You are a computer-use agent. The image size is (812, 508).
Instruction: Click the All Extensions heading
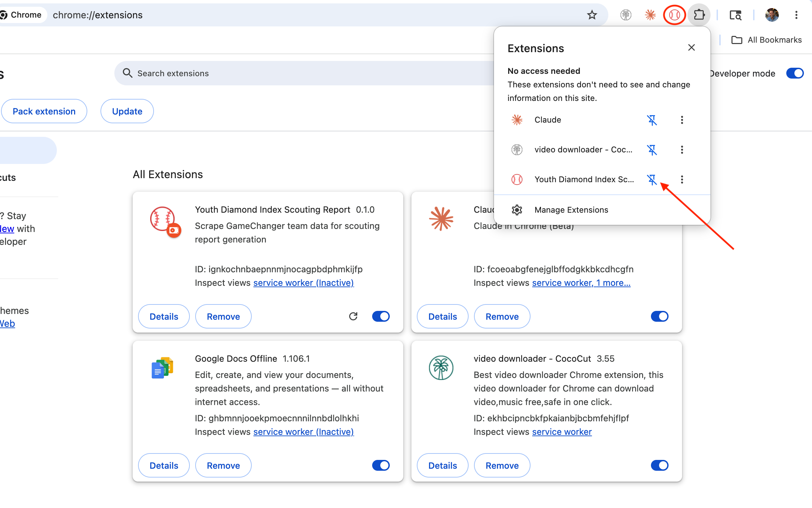(168, 174)
